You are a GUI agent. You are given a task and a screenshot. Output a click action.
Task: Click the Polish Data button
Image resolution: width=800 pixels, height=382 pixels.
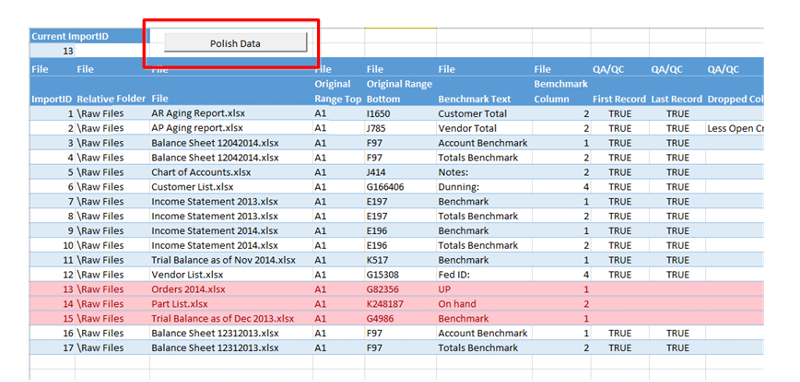235,43
